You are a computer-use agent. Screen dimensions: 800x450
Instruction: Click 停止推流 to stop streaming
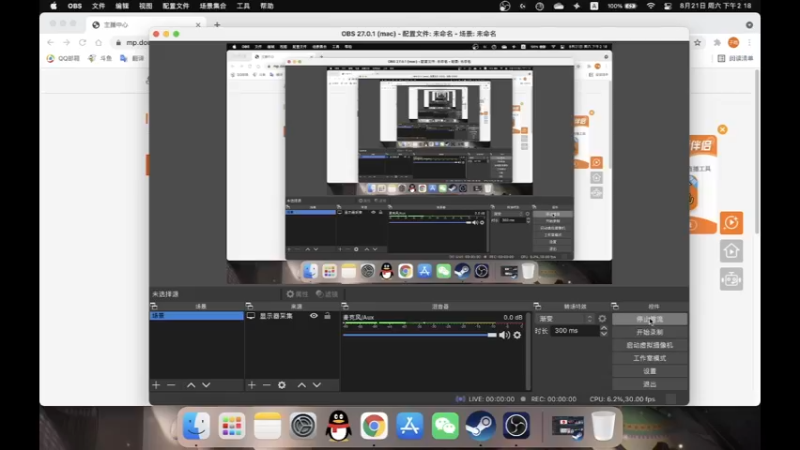tap(649, 319)
